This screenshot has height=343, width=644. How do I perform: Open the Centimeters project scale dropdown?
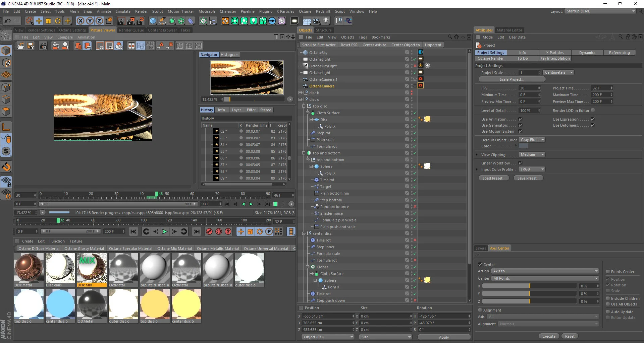tap(558, 72)
